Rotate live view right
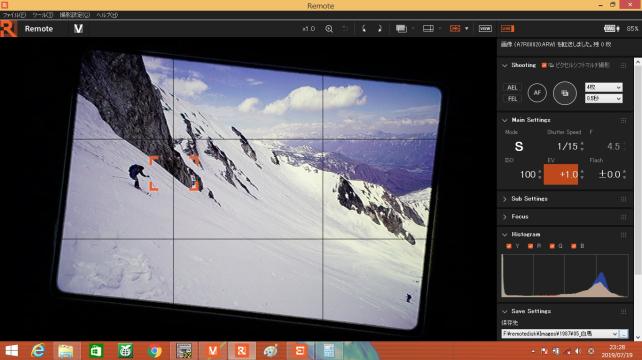Image resolution: width=642 pixels, height=360 pixels. tap(380, 29)
